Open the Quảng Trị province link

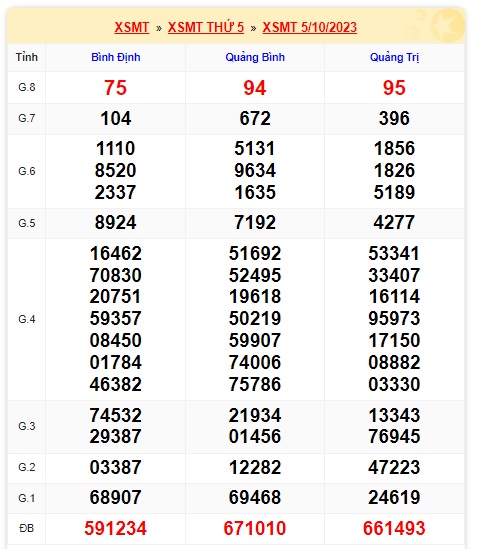tap(394, 57)
